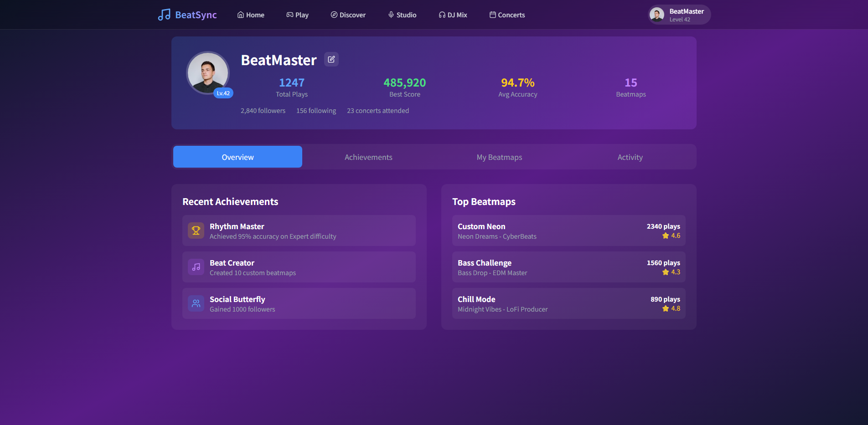Click the star icon on Bass Challenge
868x425 pixels.
click(x=666, y=272)
